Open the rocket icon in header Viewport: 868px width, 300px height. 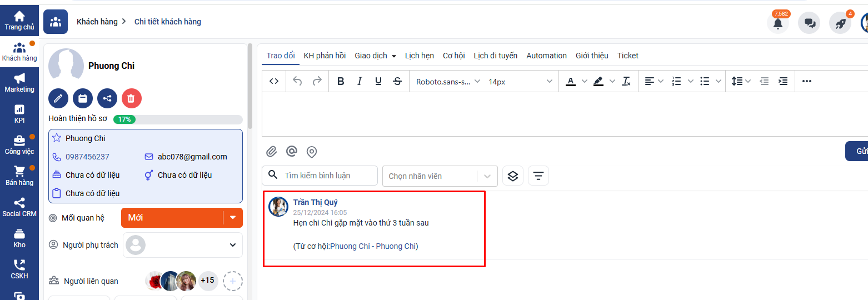[x=840, y=23]
